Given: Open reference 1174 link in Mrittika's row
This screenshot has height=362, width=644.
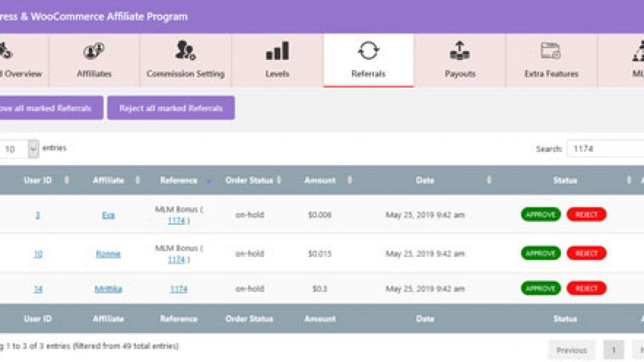Looking at the screenshot, I should [x=179, y=289].
